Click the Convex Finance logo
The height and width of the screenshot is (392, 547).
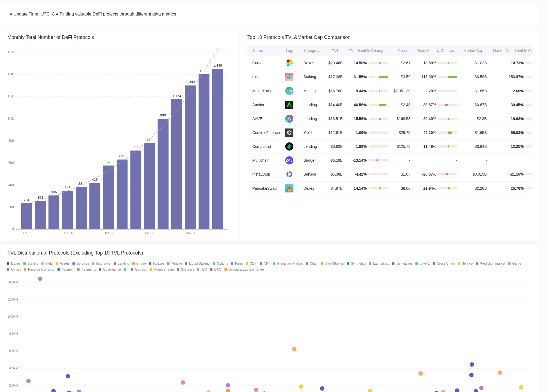click(x=289, y=133)
